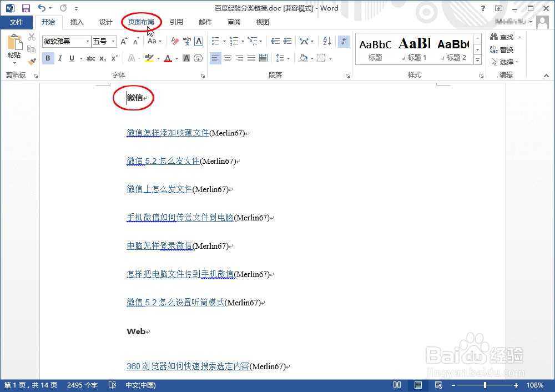The width and height of the screenshot is (555, 392).
Task: Open the phonetic guide icon
Action: [187, 42]
